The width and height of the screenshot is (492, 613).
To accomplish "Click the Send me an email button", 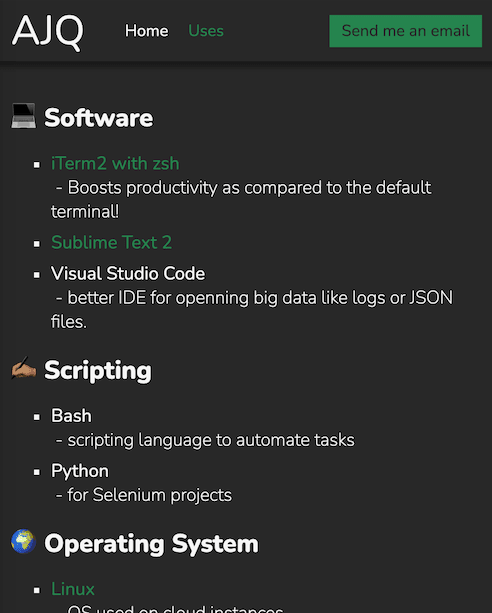I will [x=406, y=31].
